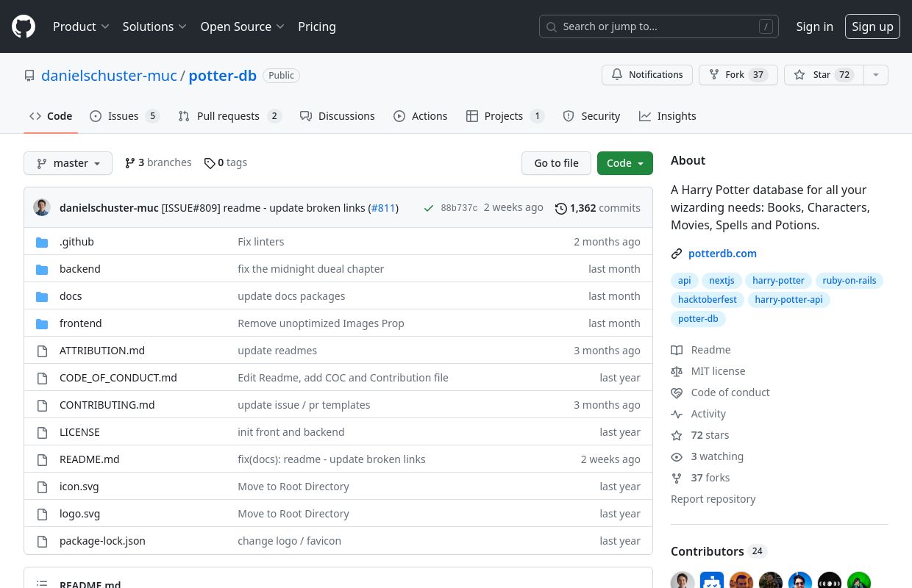The width and height of the screenshot is (912, 588).
Task: Click danielschuster-muc avatar in commit bar
Action: pyautogui.click(x=42, y=207)
